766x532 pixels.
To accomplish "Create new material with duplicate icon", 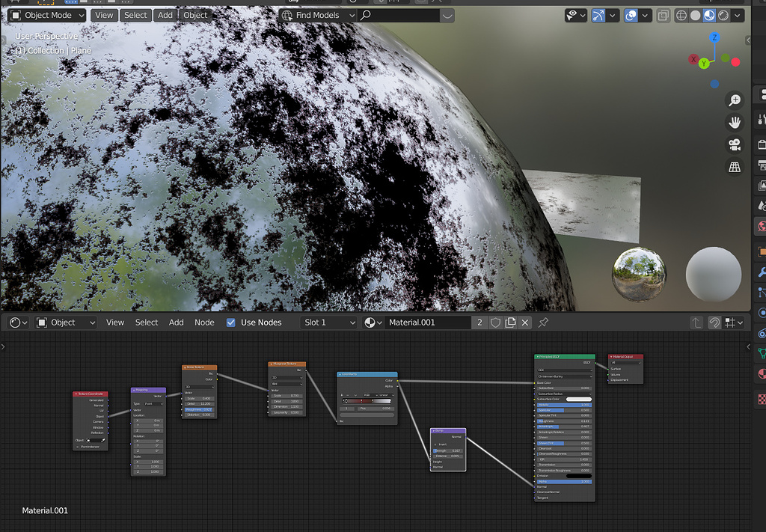I will coord(510,322).
